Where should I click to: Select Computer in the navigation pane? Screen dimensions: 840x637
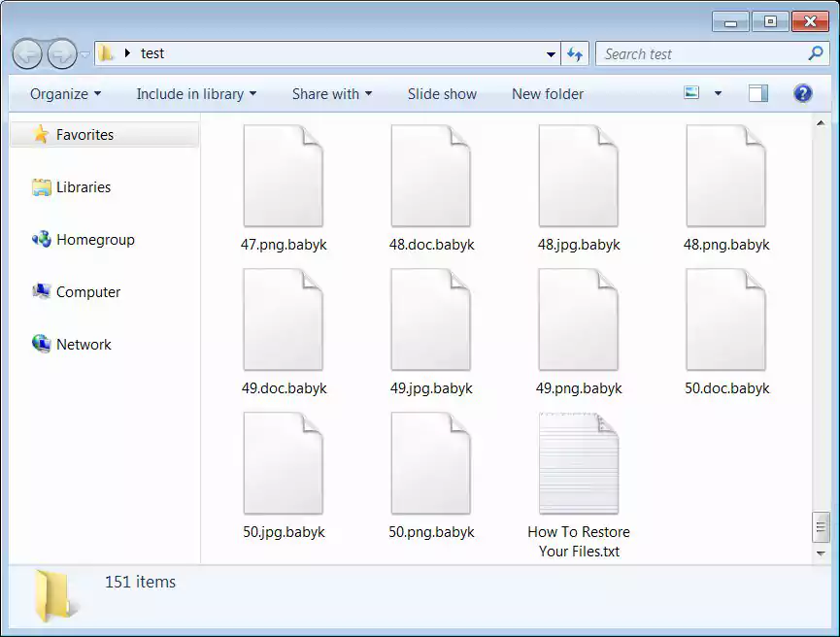point(77,292)
